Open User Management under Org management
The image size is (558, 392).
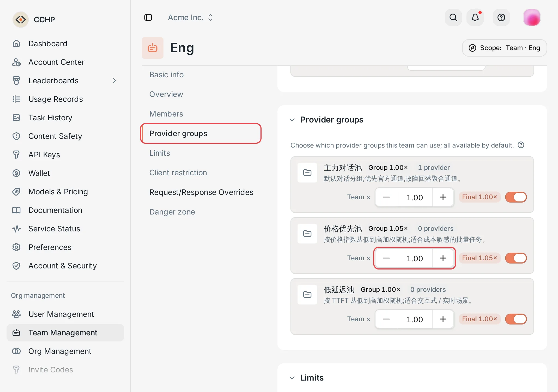[x=65, y=314]
